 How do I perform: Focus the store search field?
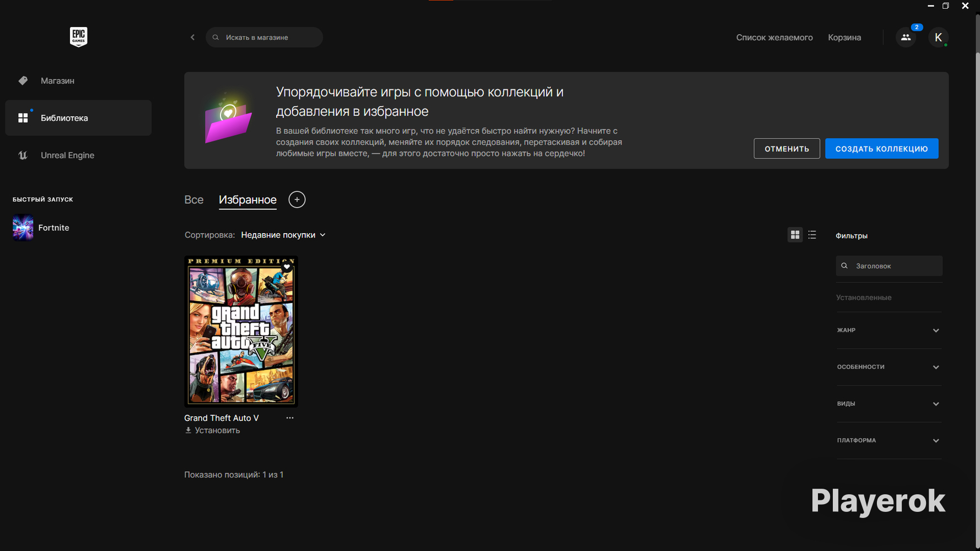pyautogui.click(x=264, y=37)
